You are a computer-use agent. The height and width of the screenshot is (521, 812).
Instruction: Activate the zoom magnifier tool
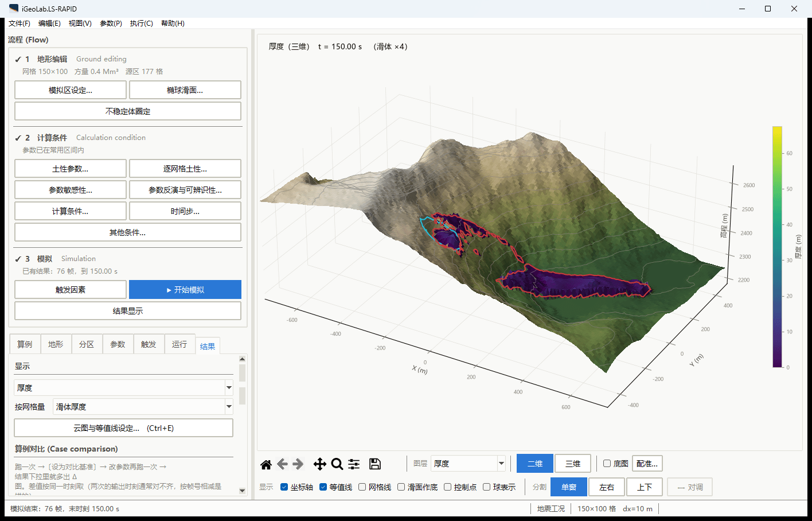(337, 464)
